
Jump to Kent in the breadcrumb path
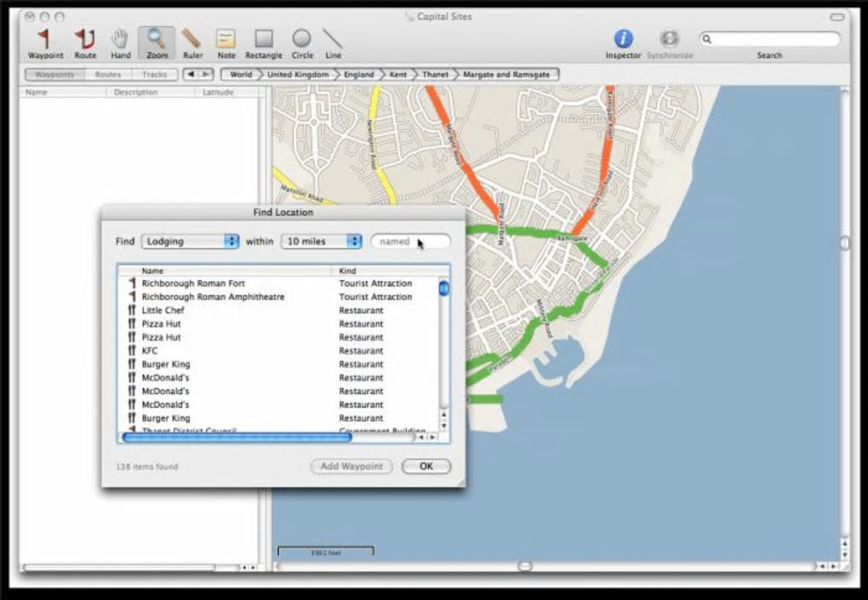[x=397, y=75]
